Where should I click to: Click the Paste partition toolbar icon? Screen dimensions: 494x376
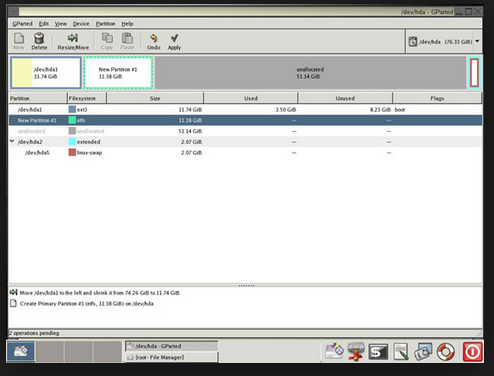pos(127,41)
